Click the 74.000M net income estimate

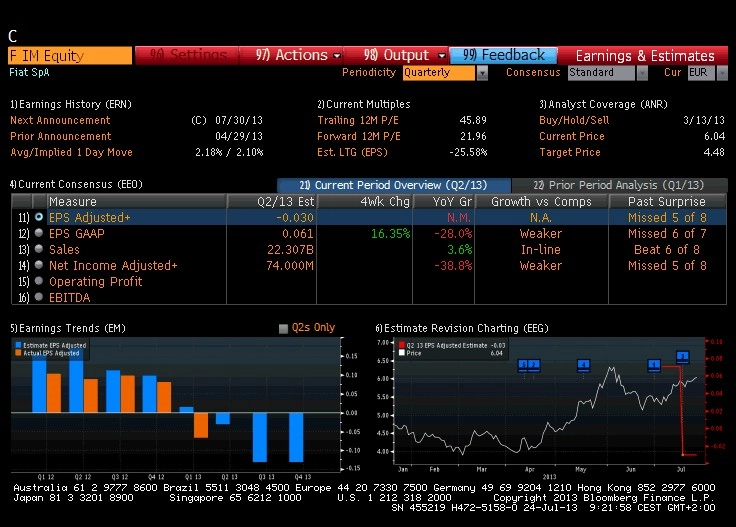pyautogui.click(x=290, y=266)
